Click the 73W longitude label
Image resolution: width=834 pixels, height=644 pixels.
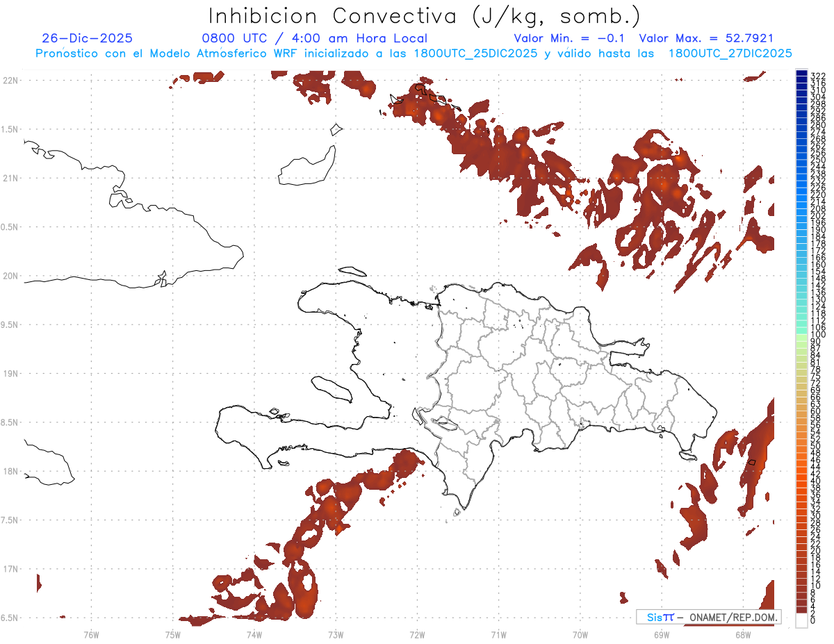(x=336, y=634)
